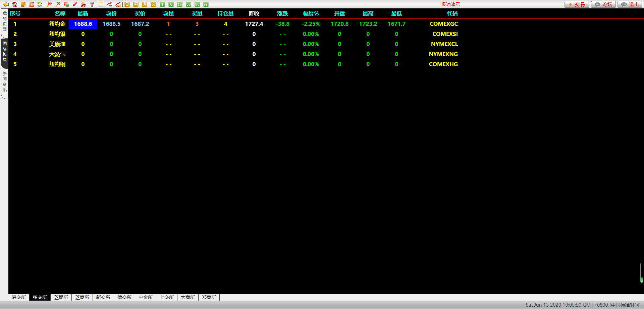
Task: Select the 1-minute period icon
Action: click(x=162, y=4)
